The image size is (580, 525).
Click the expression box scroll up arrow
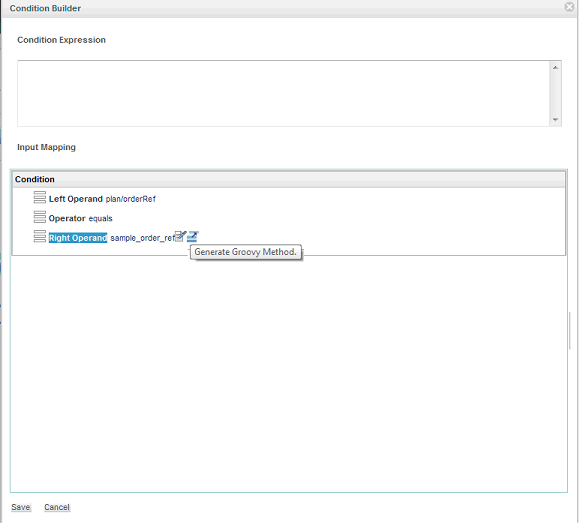click(555, 68)
